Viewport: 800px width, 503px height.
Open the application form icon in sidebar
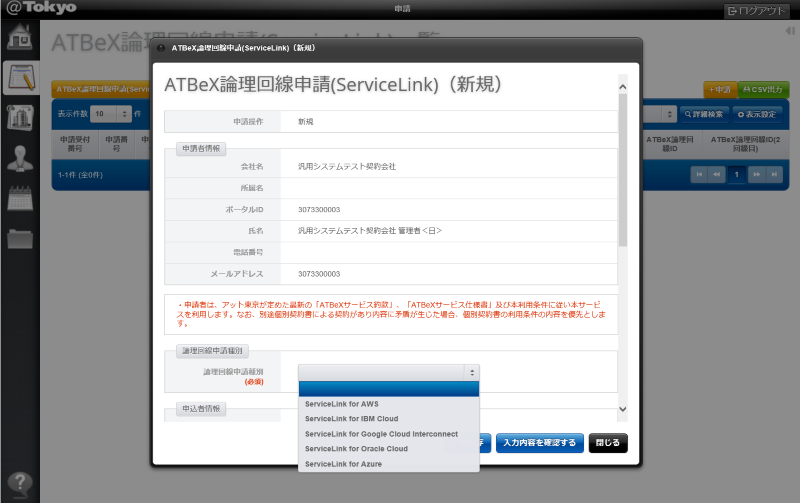point(21,78)
